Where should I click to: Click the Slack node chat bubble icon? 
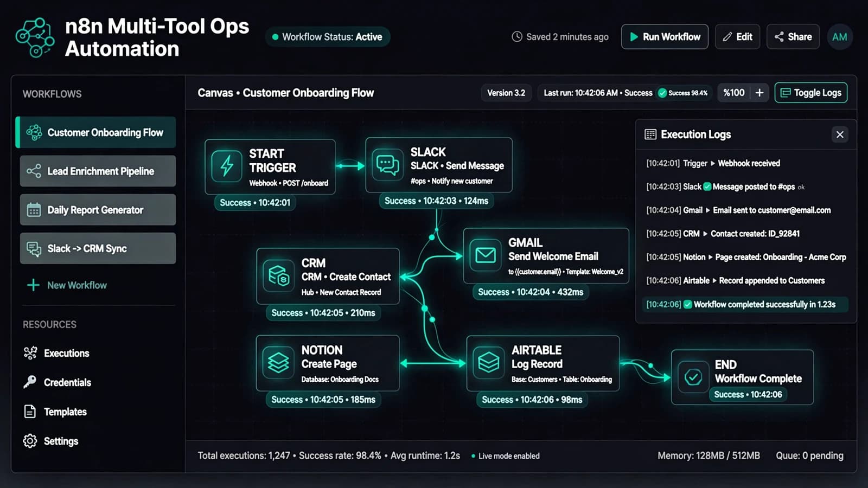coord(388,164)
